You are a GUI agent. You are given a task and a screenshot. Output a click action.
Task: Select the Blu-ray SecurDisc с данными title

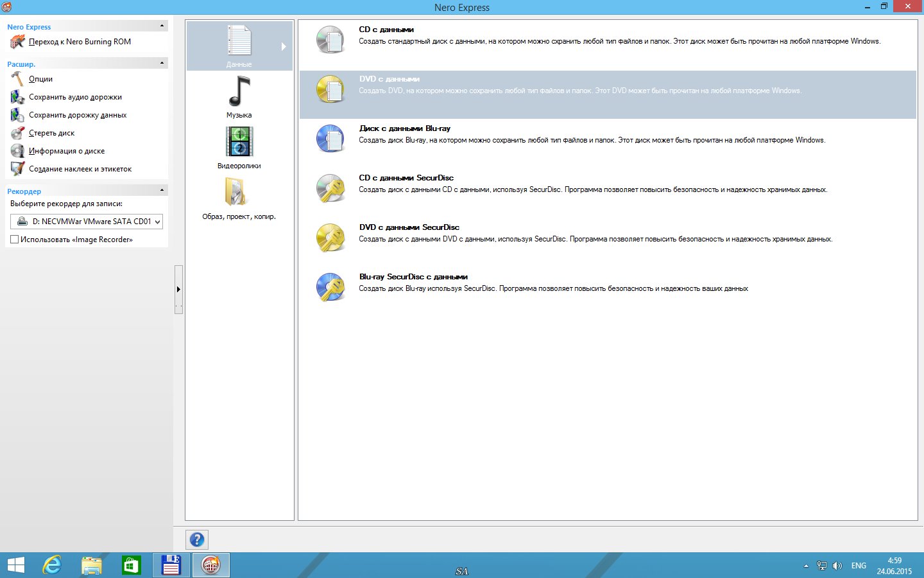click(x=413, y=277)
